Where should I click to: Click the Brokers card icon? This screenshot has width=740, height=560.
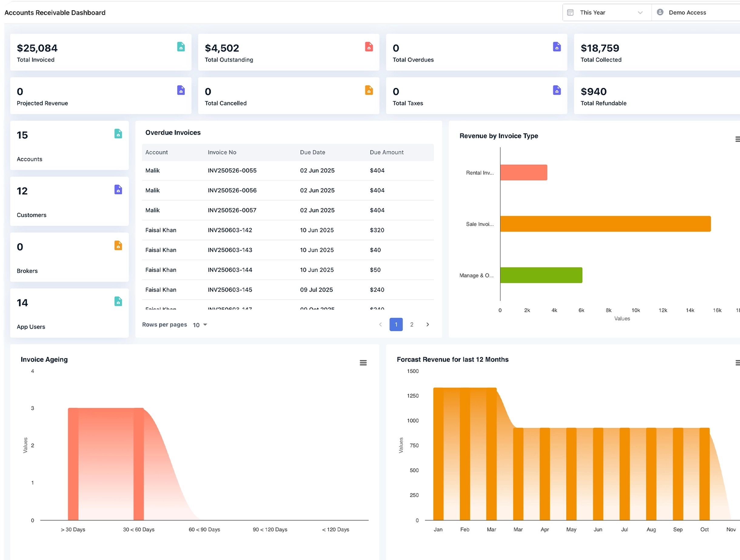pyautogui.click(x=118, y=246)
